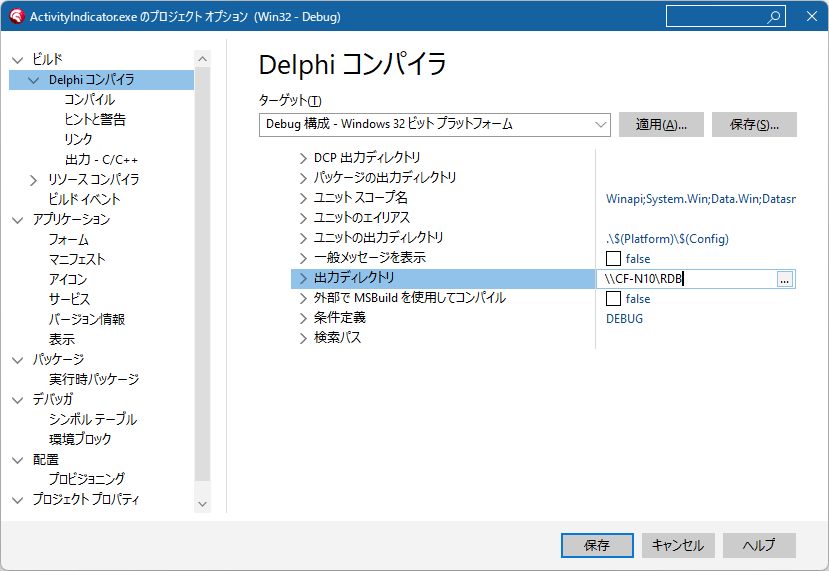Toggle the 一般メッセージを表示 checkbox
This screenshot has width=829, height=571.
click(x=613, y=259)
